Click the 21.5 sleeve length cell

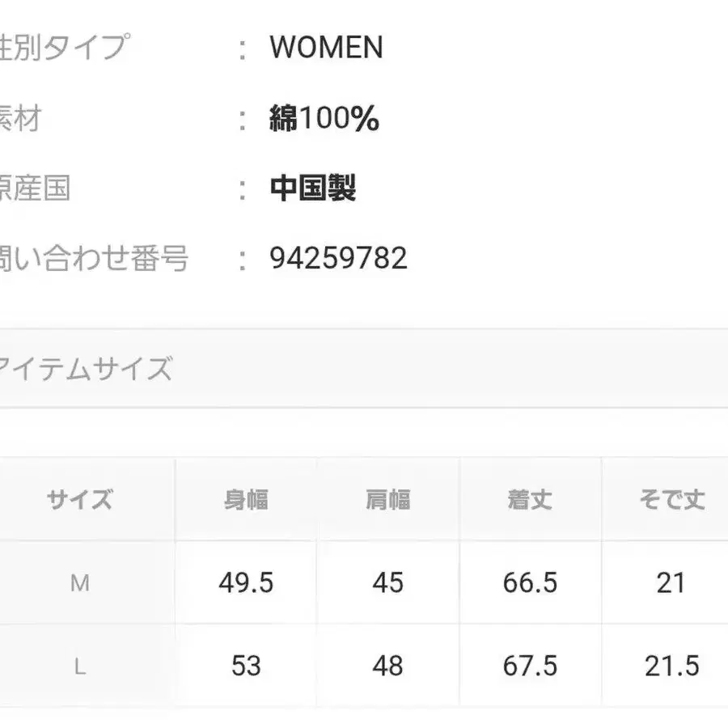click(671, 667)
